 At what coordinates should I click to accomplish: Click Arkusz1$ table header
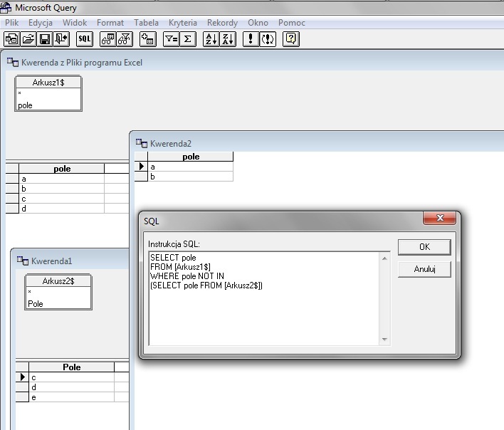48,83
